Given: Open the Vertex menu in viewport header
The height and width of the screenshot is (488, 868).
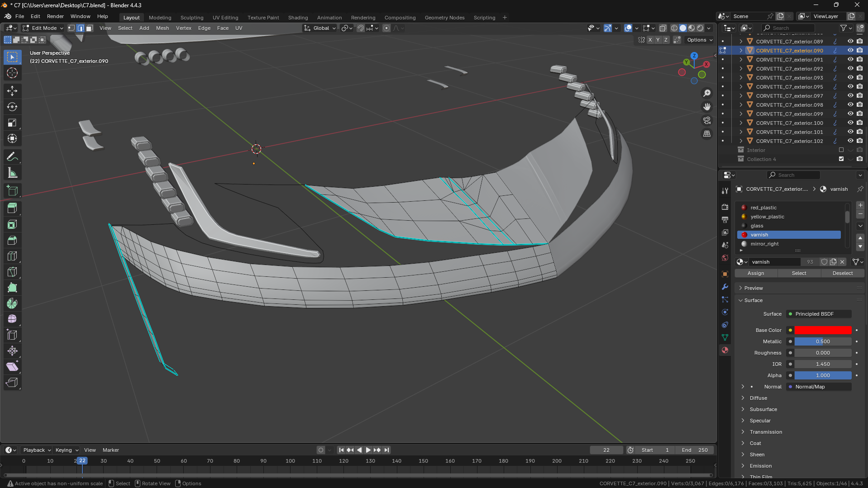Looking at the screenshot, I should 183,28.
